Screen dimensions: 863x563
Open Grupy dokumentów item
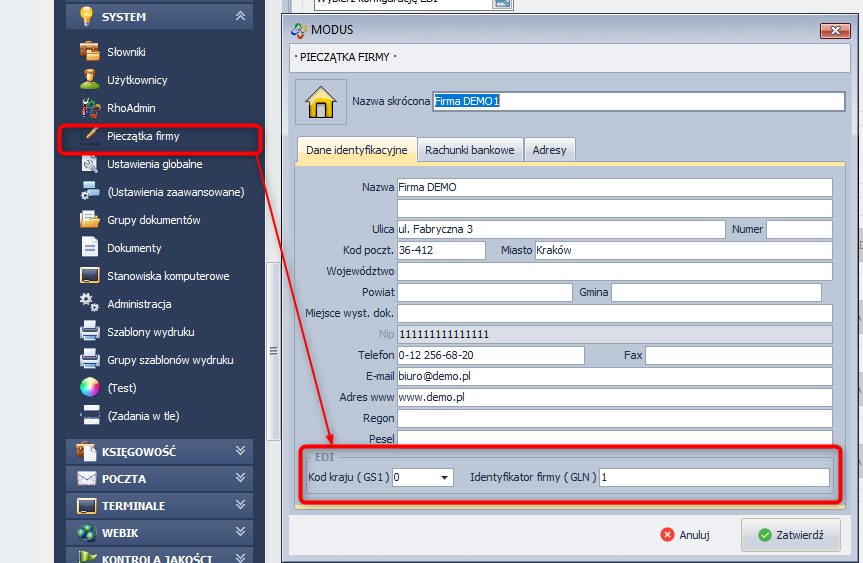pos(153,219)
